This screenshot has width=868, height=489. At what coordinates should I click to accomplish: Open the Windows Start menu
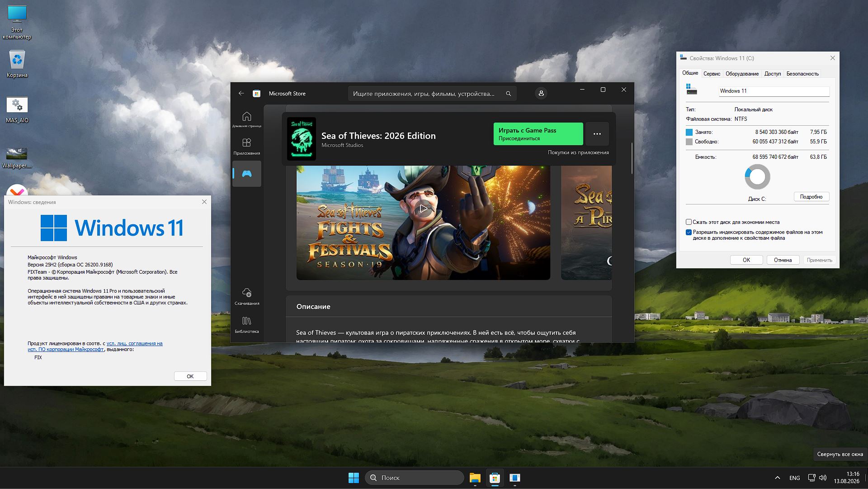pyautogui.click(x=354, y=478)
